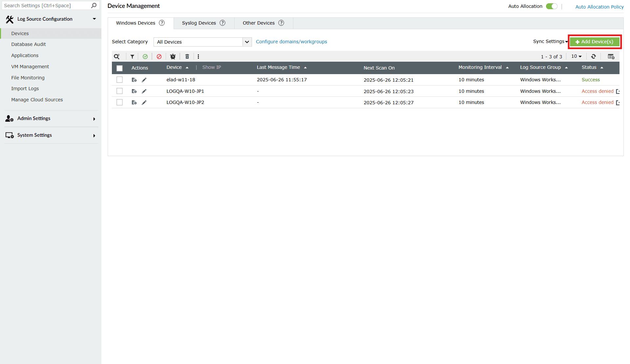Change page size using the 10 dropdown
This screenshot has height=364, width=630.
[x=576, y=56]
